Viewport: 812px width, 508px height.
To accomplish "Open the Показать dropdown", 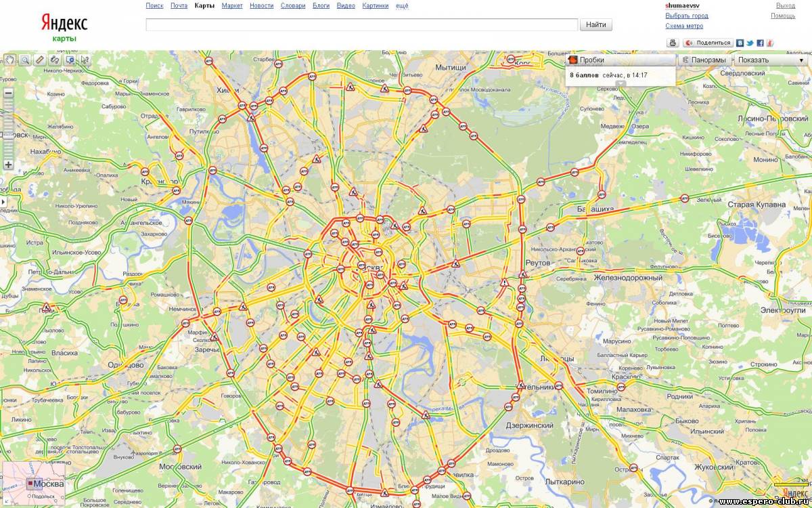I will [x=771, y=60].
